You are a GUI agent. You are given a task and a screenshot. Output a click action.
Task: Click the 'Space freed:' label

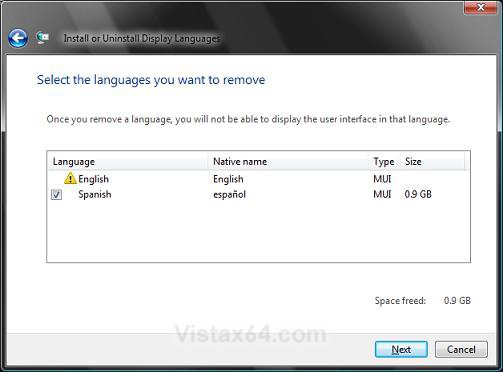point(400,301)
